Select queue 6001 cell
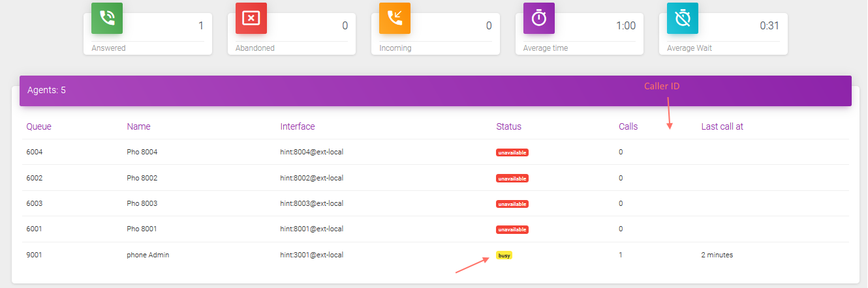Screen dimensions: 868x288 pyautogui.click(x=35, y=229)
